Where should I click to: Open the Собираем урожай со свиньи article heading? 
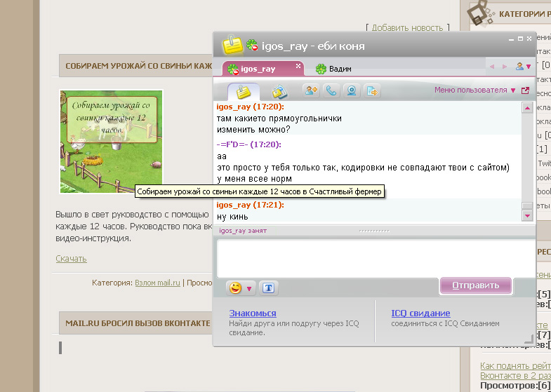(x=139, y=66)
